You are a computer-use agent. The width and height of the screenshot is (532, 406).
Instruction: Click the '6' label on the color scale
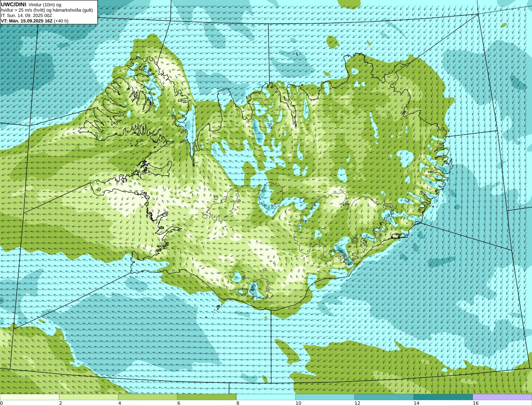coord(179,403)
